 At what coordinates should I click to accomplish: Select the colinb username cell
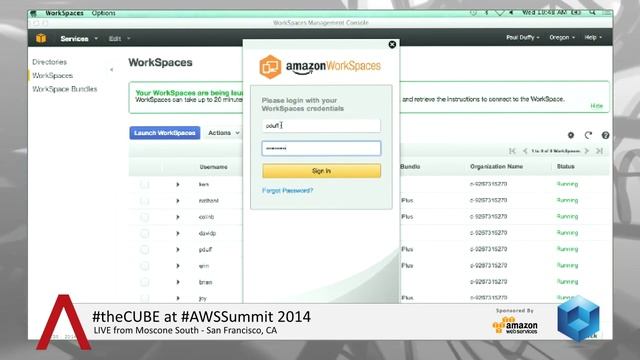click(x=206, y=217)
